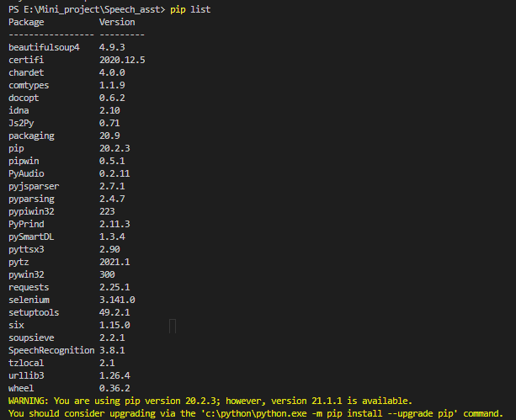Click the pip package row name

16,148
